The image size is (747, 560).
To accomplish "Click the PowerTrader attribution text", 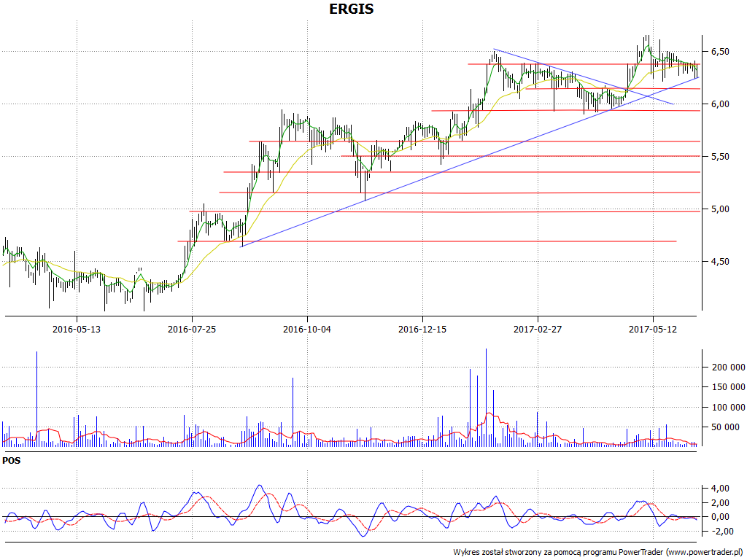I will coord(598,552).
